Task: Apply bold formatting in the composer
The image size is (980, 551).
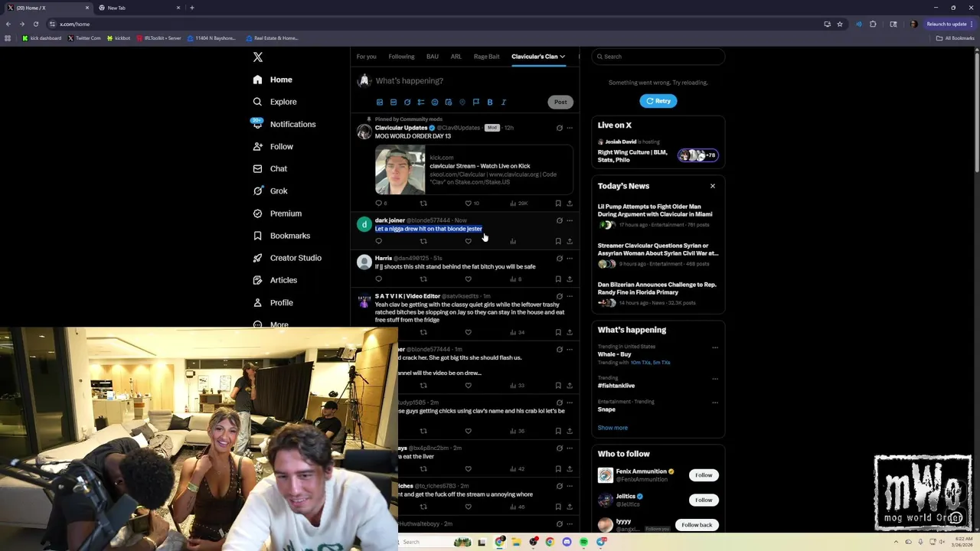Action: [490, 102]
